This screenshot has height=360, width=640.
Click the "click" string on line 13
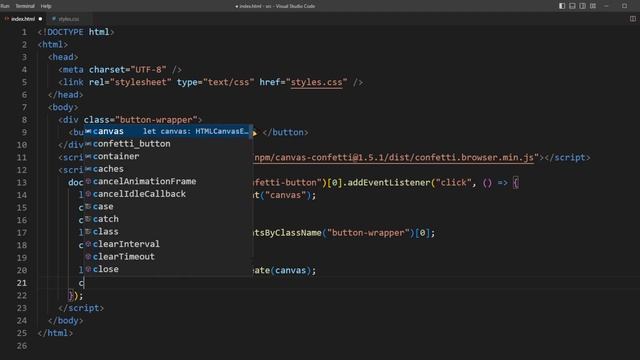tap(453, 182)
